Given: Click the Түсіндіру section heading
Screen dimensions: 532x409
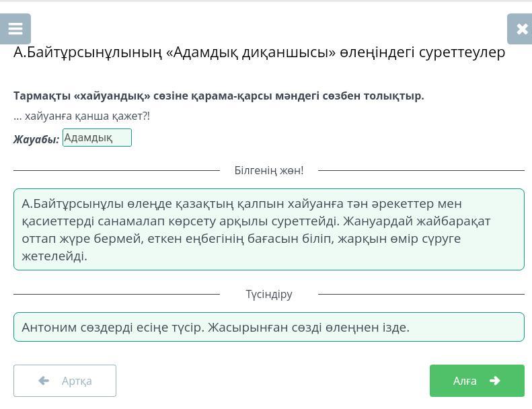Looking at the screenshot, I should tap(269, 294).
